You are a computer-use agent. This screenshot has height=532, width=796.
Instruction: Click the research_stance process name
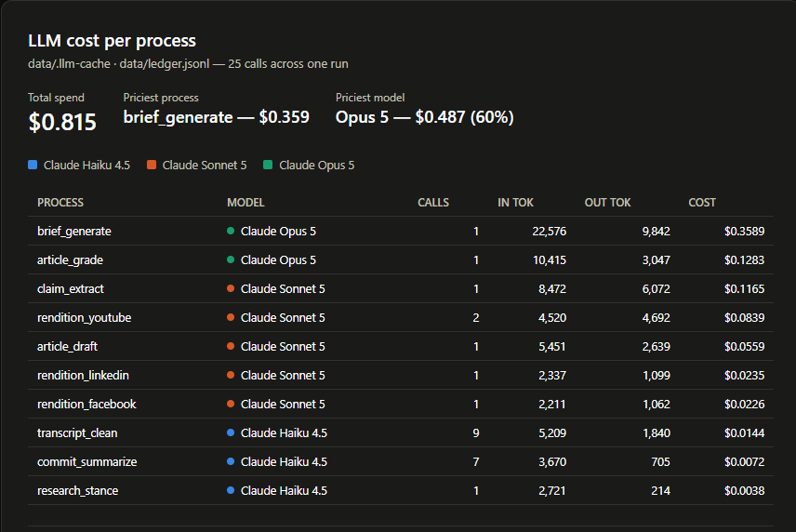(x=78, y=491)
